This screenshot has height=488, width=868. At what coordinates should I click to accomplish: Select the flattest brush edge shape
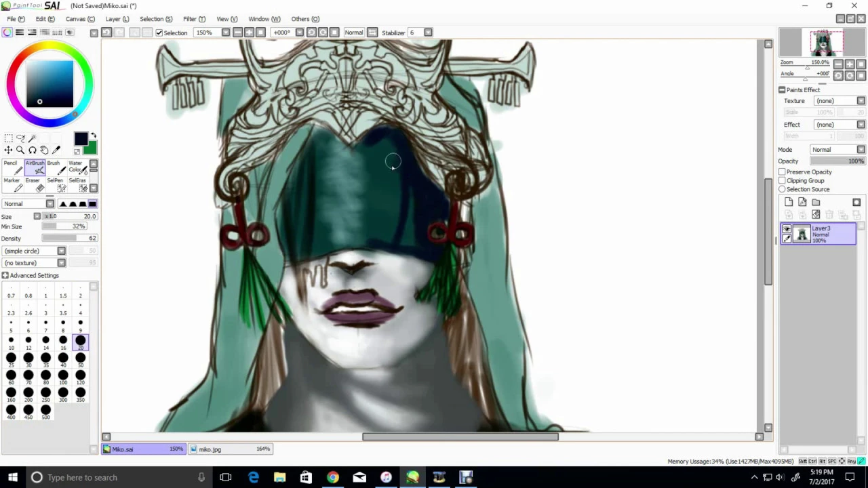pos(92,204)
